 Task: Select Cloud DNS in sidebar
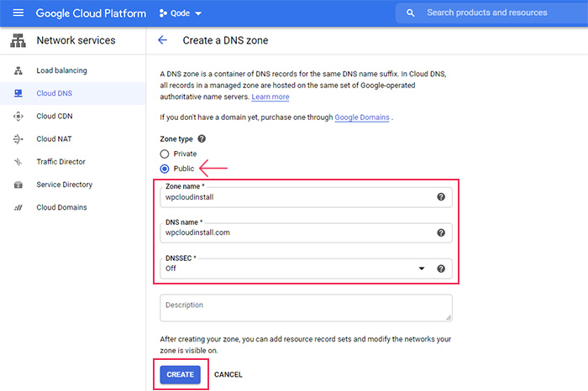tap(73, 93)
